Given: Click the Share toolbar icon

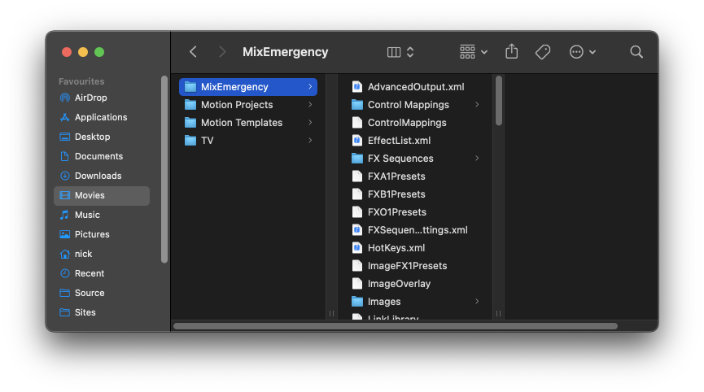Looking at the screenshot, I should click(511, 52).
